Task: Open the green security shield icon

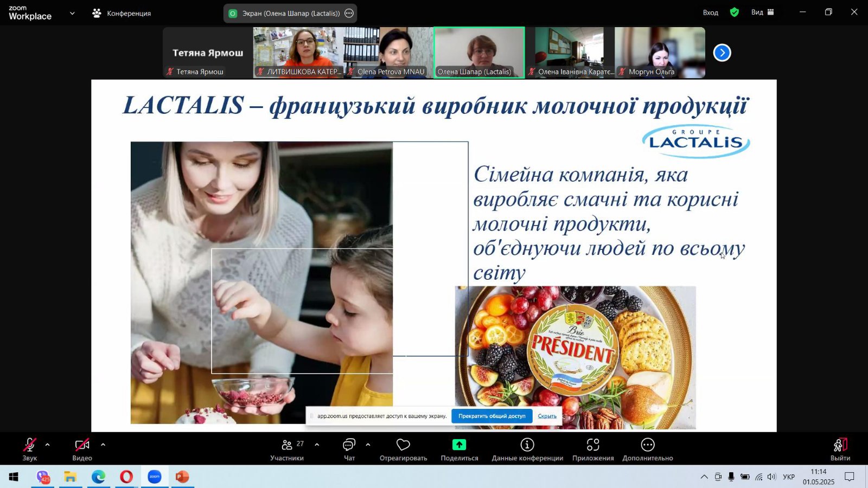Action: (x=735, y=12)
